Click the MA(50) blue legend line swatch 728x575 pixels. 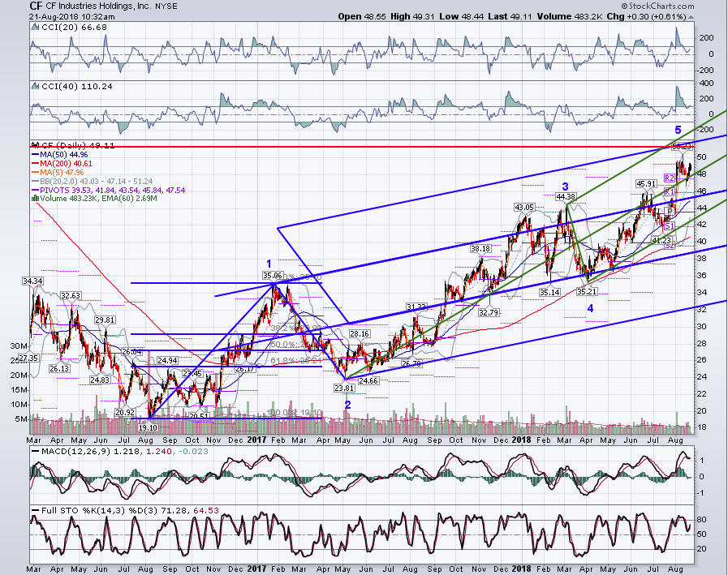click(x=35, y=155)
